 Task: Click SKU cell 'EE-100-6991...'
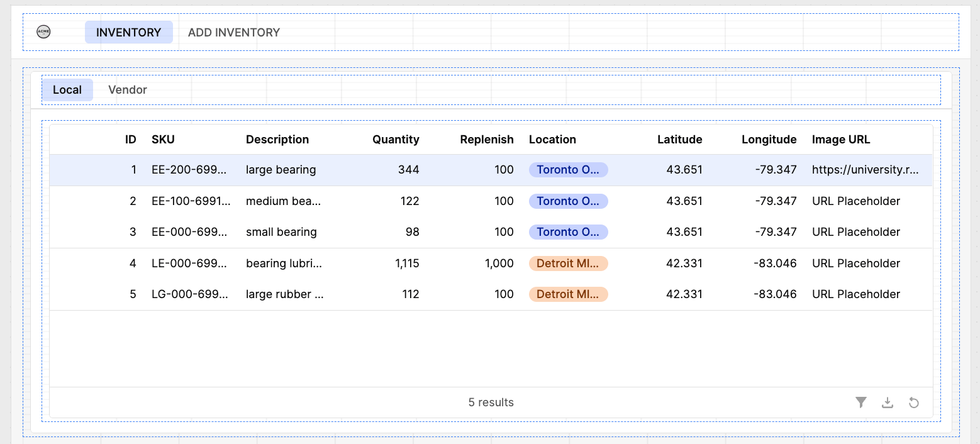[x=191, y=201]
